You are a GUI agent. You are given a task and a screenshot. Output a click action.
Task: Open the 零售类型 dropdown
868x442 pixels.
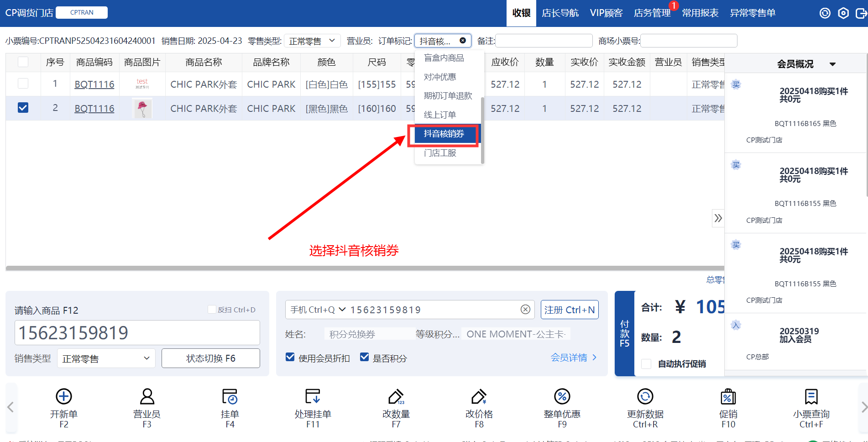[x=312, y=41]
